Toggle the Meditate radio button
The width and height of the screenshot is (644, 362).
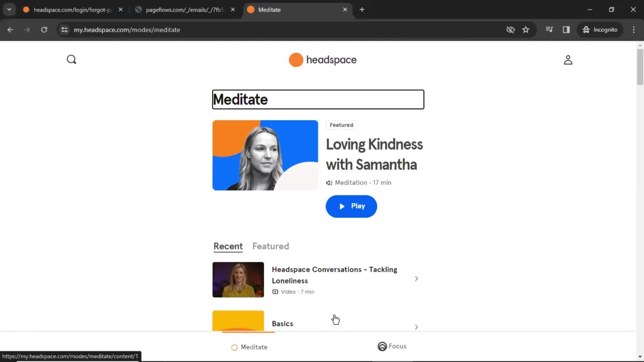pyautogui.click(x=234, y=347)
